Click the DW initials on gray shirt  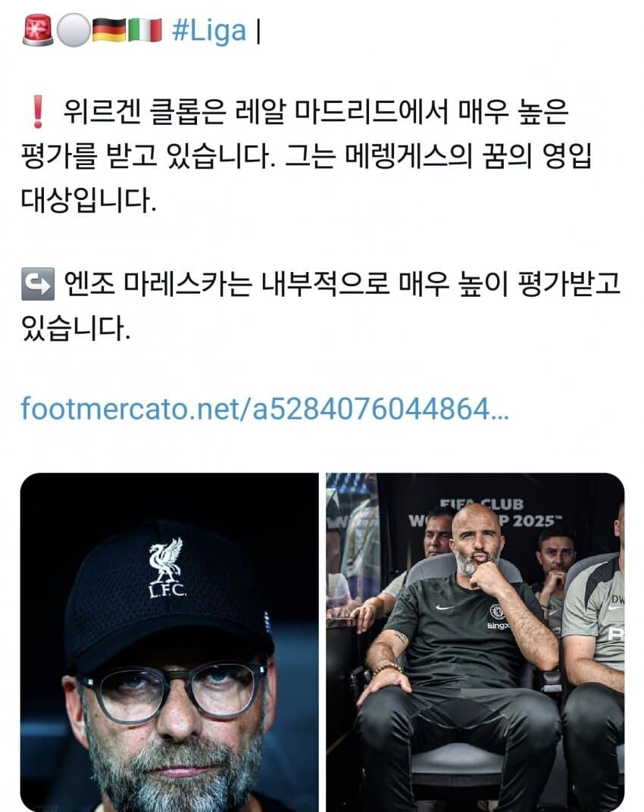click(x=617, y=599)
